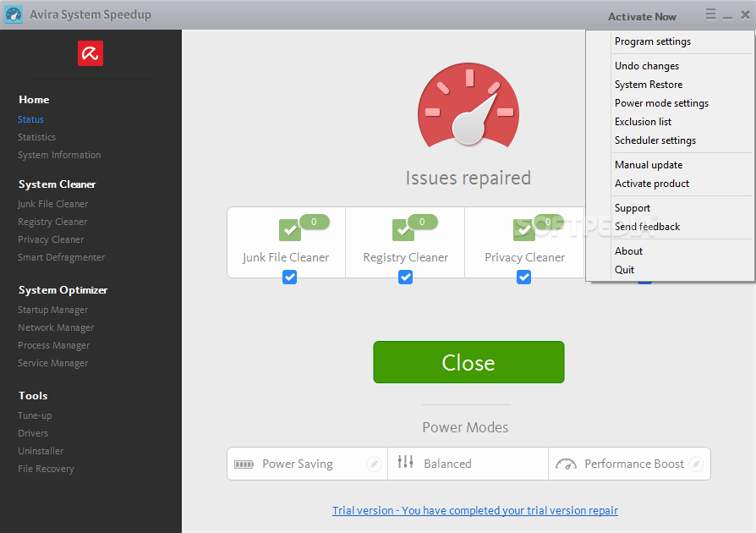
Task: Click the Registry Cleaner card label
Action: pos(405,257)
